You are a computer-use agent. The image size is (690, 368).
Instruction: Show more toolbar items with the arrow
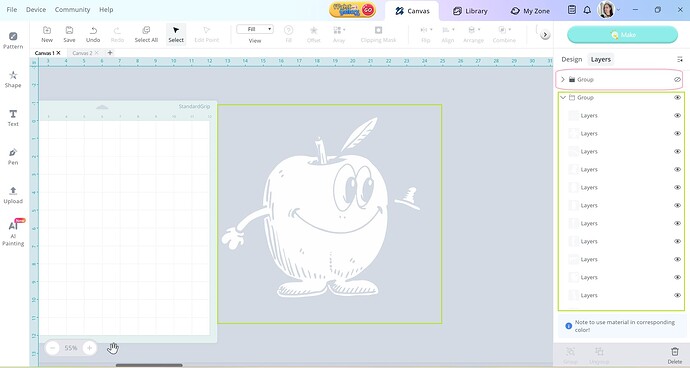click(545, 34)
